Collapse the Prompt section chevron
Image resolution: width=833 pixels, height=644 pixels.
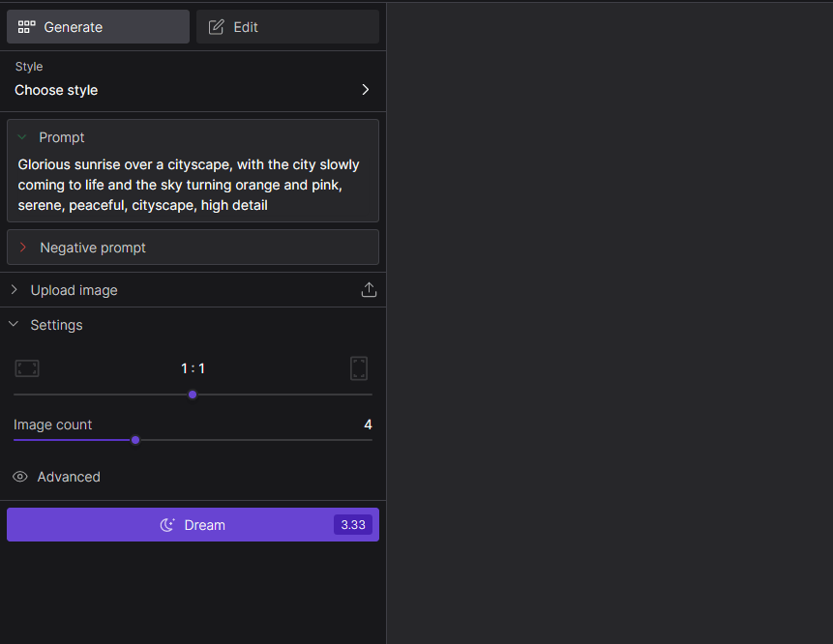22,137
